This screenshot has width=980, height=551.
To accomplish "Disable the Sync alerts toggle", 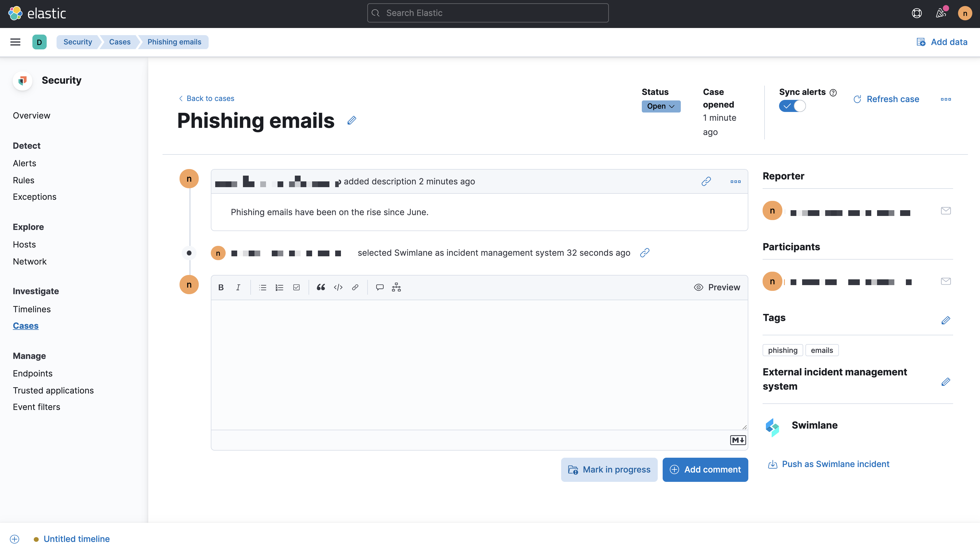I will (793, 106).
